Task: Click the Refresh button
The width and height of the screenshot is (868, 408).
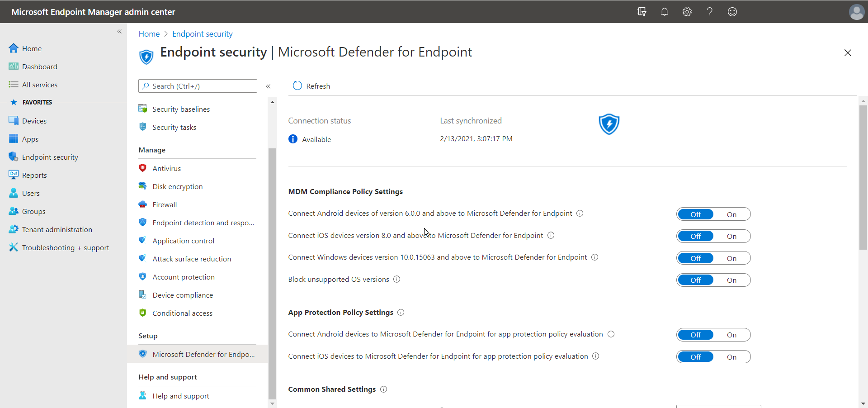Action: coord(311,86)
